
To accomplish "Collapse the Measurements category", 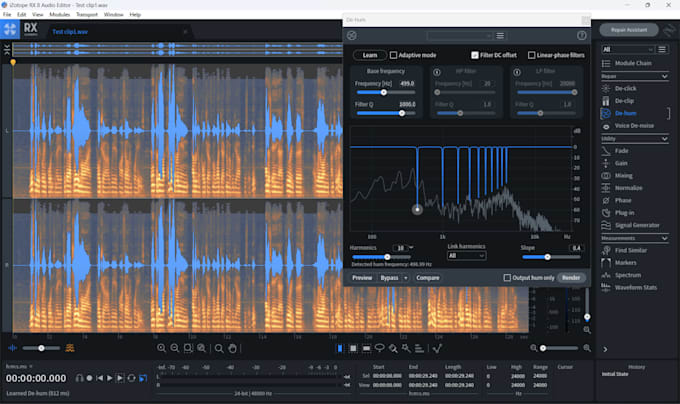I will pos(664,238).
